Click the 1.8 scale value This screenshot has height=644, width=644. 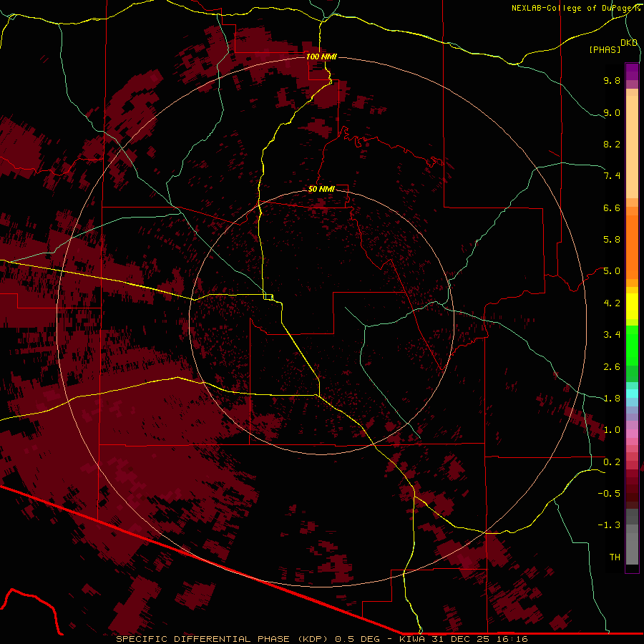tap(612, 399)
